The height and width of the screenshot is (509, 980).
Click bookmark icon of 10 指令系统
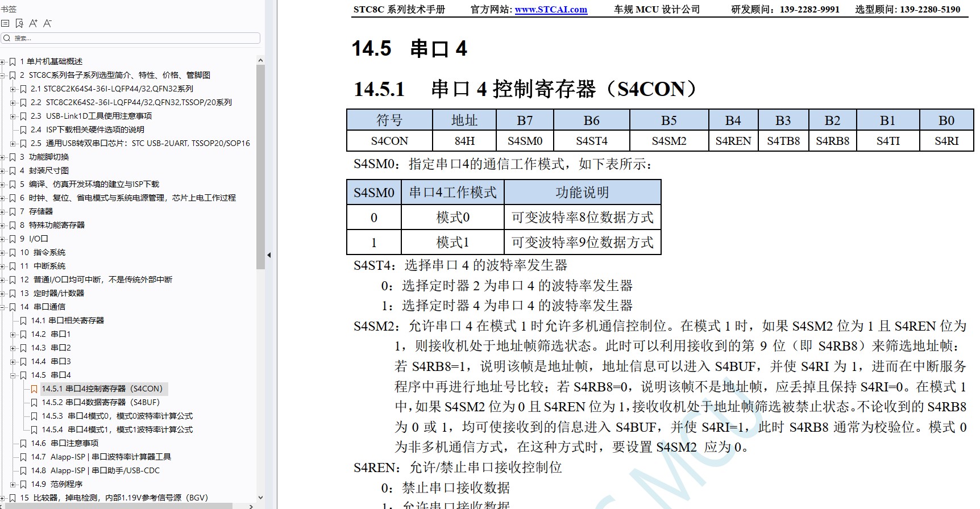point(13,252)
